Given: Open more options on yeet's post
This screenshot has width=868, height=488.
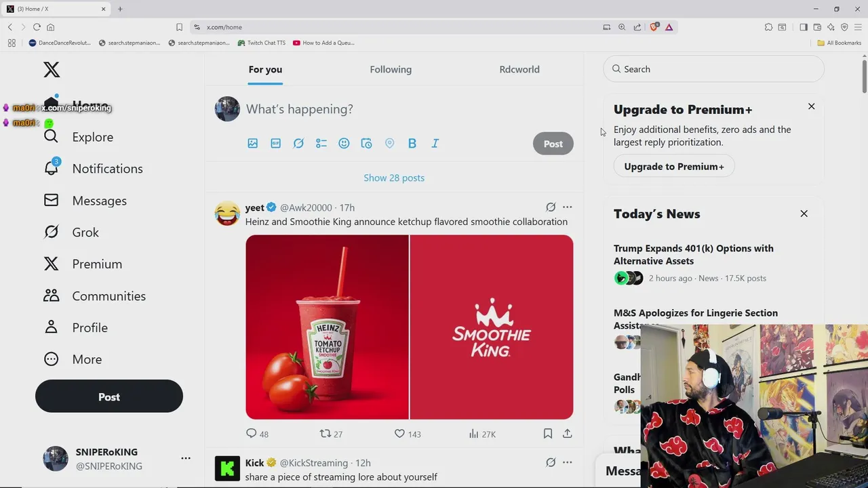Looking at the screenshot, I should [568, 207].
